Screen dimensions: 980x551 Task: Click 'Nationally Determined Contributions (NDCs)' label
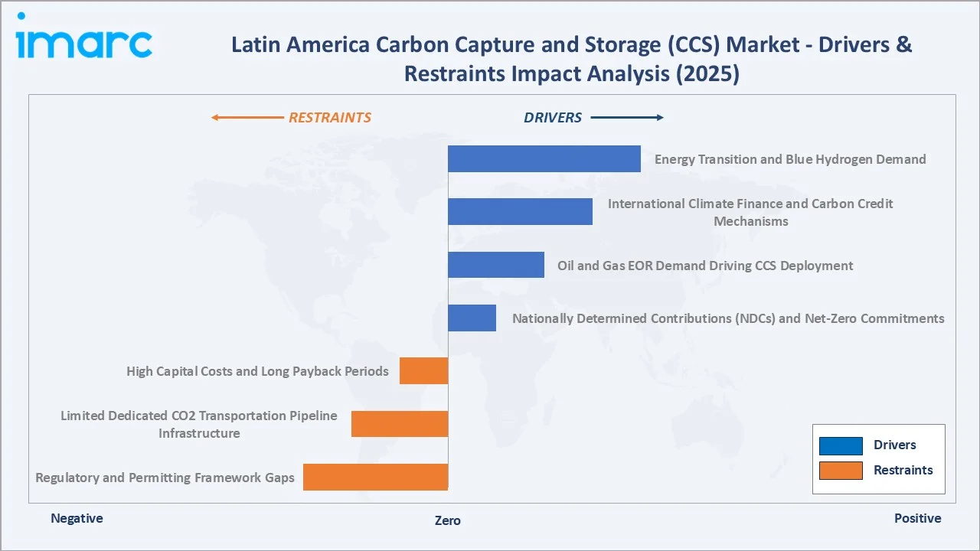(728, 318)
